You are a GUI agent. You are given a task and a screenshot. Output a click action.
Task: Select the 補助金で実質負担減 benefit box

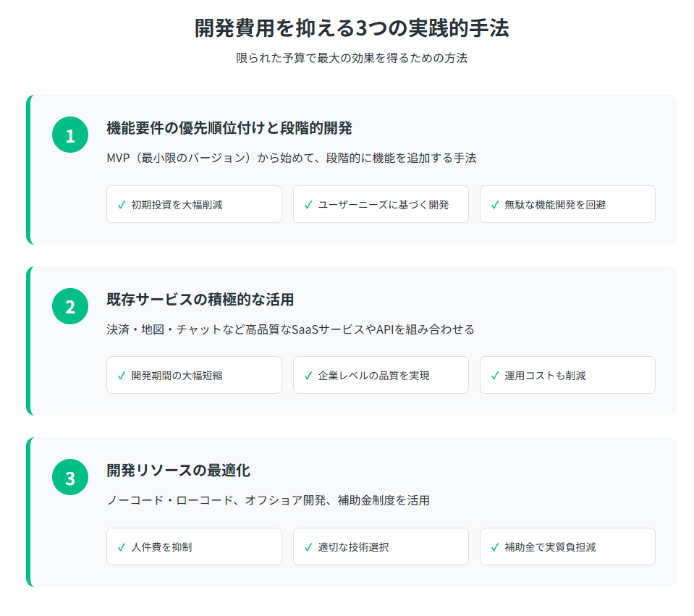(x=567, y=547)
